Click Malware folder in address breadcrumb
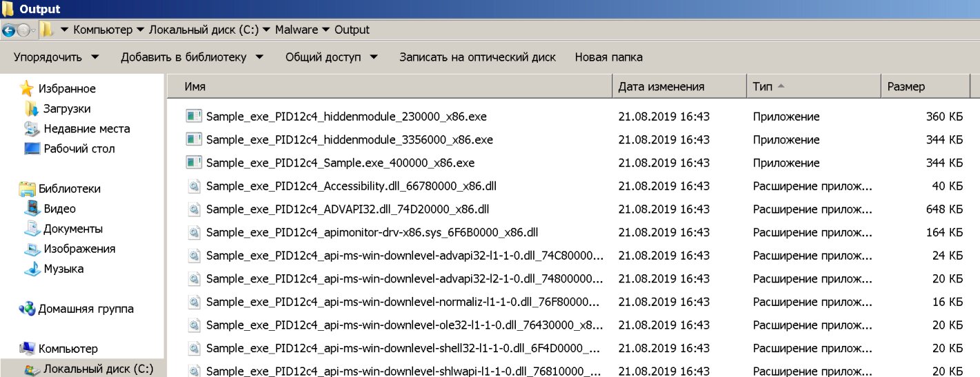Screen dimensions: 980x377 (297, 30)
